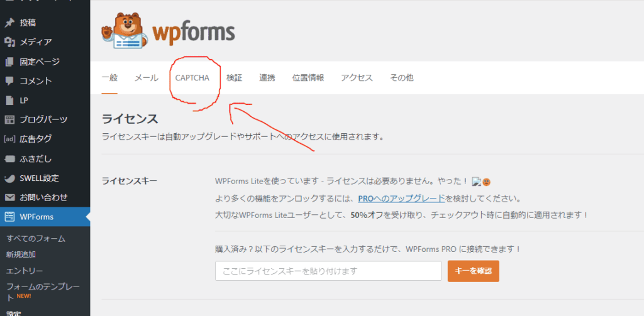This screenshot has width=644, height=316.
Task: Click the wpforms wordmark text
Action: (194, 33)
